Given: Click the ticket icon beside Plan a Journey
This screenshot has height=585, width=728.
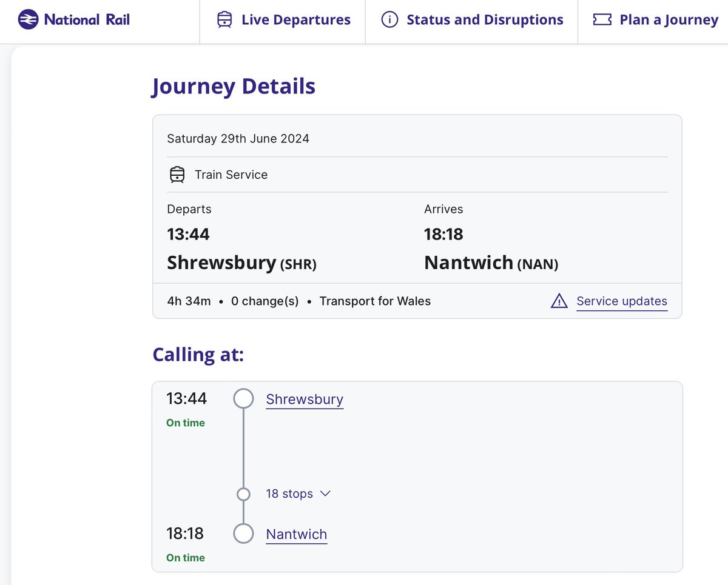Looking at the screenshot, I should [x=602, y=20].
